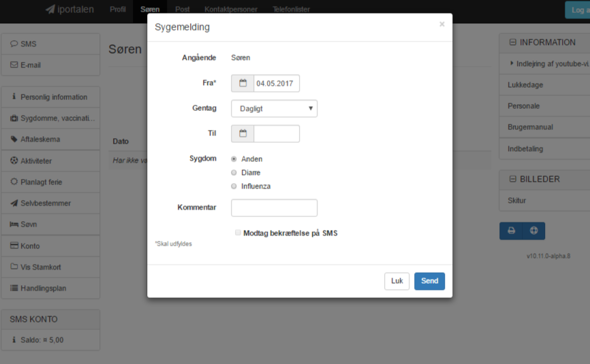This screenshot has height=364, width=590.
Task: Click the Dato column header
Action: pos(121,142)
